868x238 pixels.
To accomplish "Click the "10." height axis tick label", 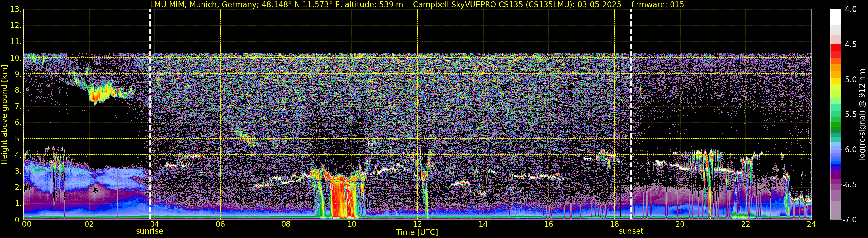I will [x=16, y=58].
